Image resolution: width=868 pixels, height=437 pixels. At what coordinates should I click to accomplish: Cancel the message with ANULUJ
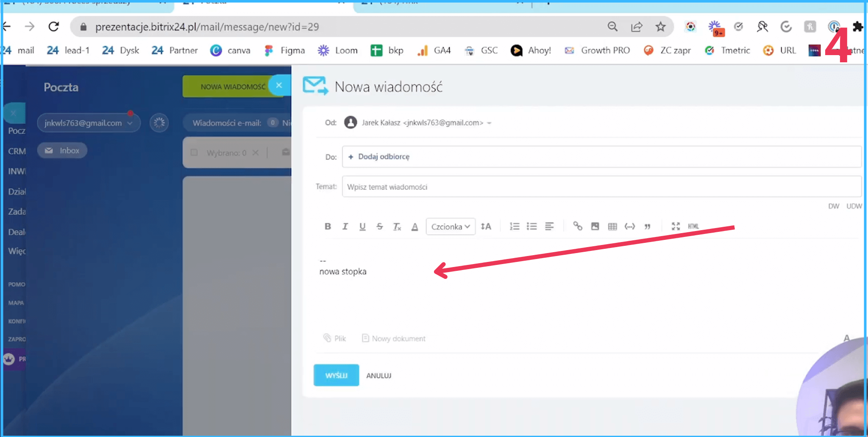tap(378, 376)
